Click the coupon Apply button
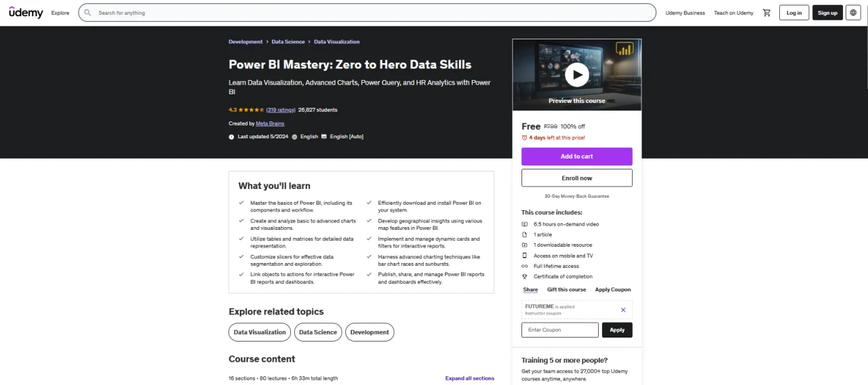 point(617,330)
